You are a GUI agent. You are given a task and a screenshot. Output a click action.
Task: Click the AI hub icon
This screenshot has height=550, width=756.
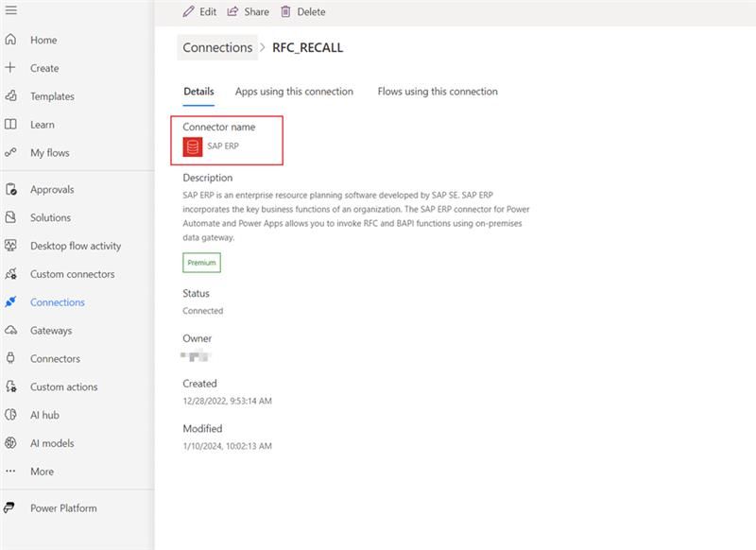(x=10, y=415)
